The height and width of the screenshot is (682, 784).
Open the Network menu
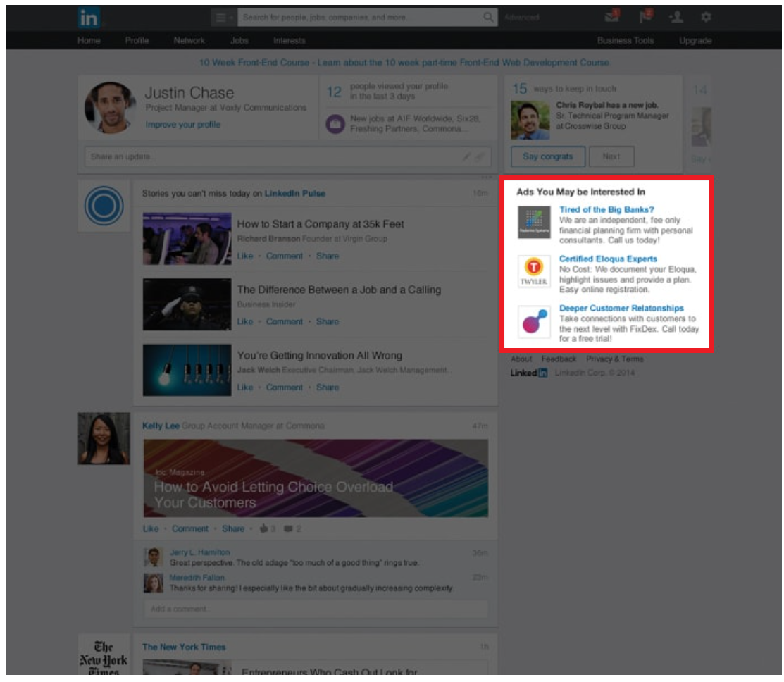click(189, 40)
